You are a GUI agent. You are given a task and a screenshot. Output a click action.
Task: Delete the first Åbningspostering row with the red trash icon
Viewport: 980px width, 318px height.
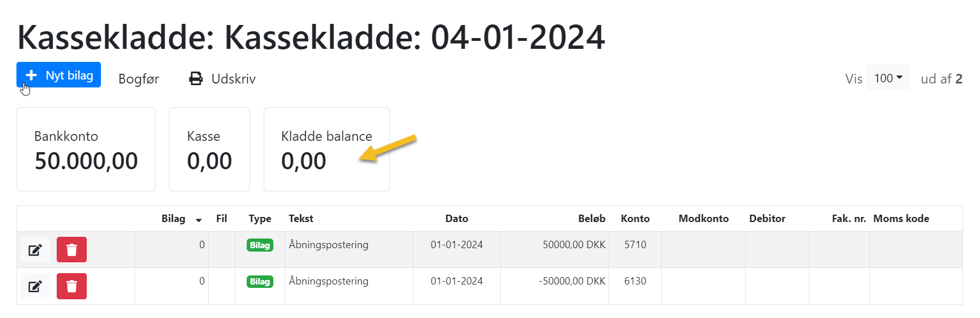[x=71, y=250]
